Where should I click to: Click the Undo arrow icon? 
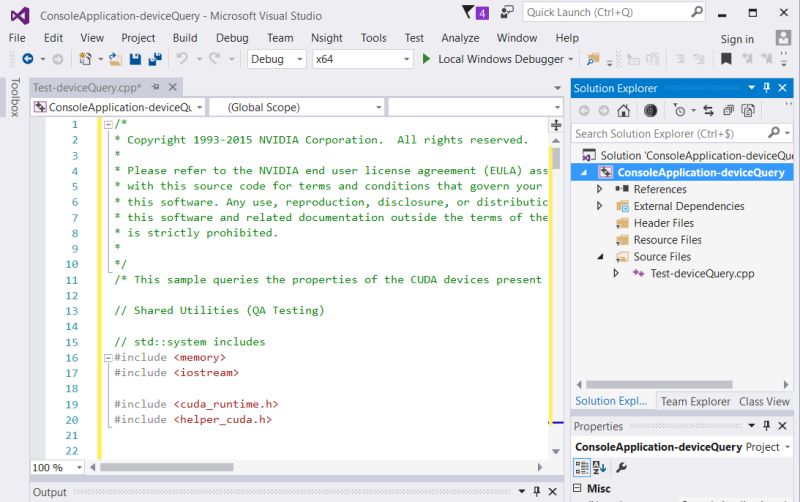(182, 59)
